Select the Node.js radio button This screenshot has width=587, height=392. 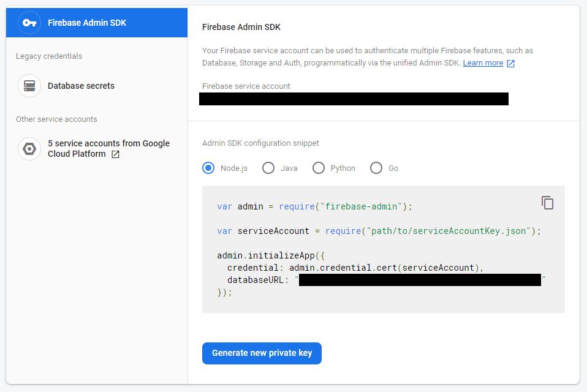point(208,168)
